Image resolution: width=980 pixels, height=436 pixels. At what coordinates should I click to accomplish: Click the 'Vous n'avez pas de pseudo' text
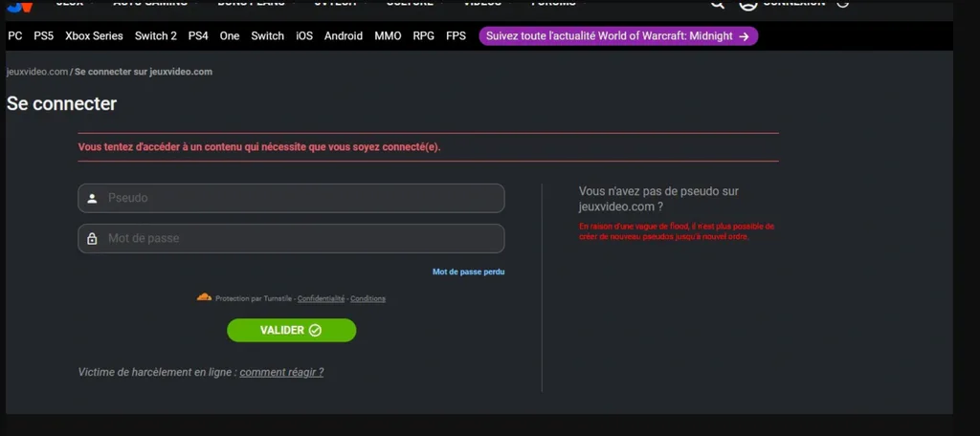pyautogui.click(x=658, y=199)
